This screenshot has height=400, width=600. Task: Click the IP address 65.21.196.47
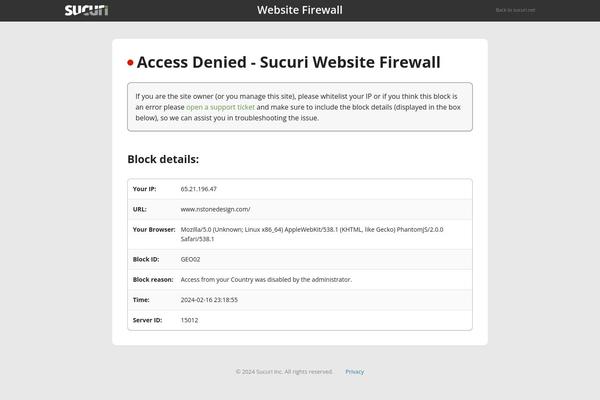point(199,189)
